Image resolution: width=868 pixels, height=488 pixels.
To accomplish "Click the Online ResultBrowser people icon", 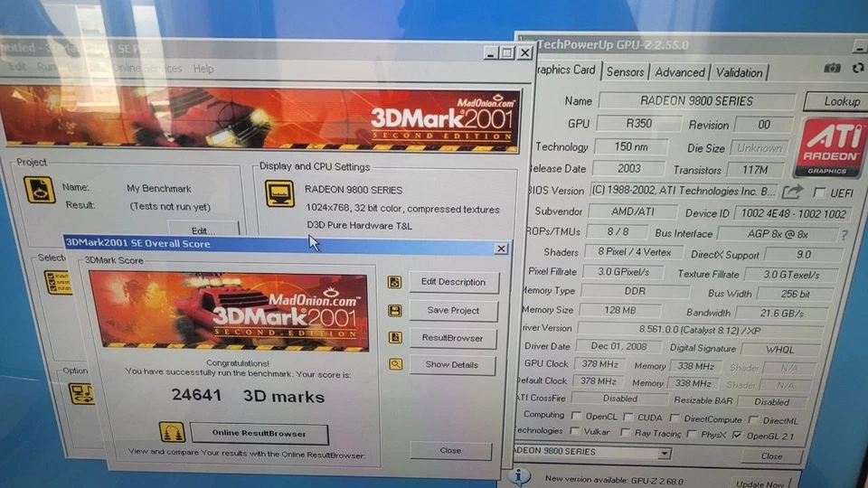I will pyautogui.click(x=172, y=432).
